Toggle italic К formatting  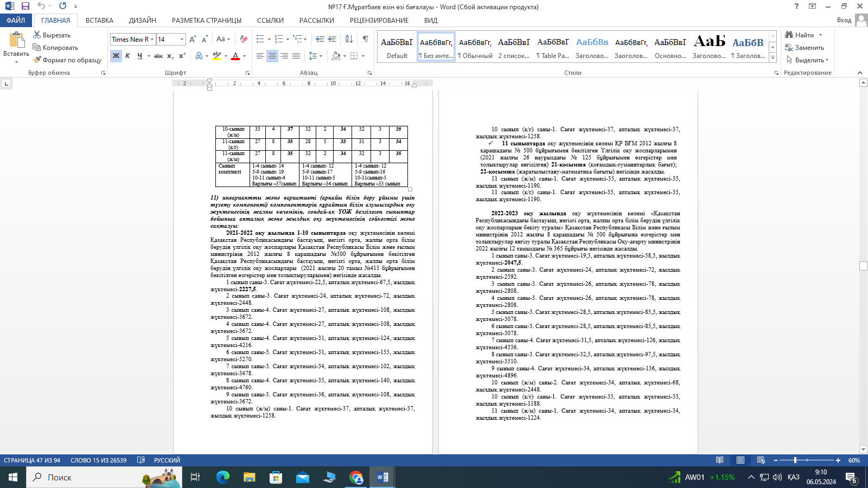127,55
